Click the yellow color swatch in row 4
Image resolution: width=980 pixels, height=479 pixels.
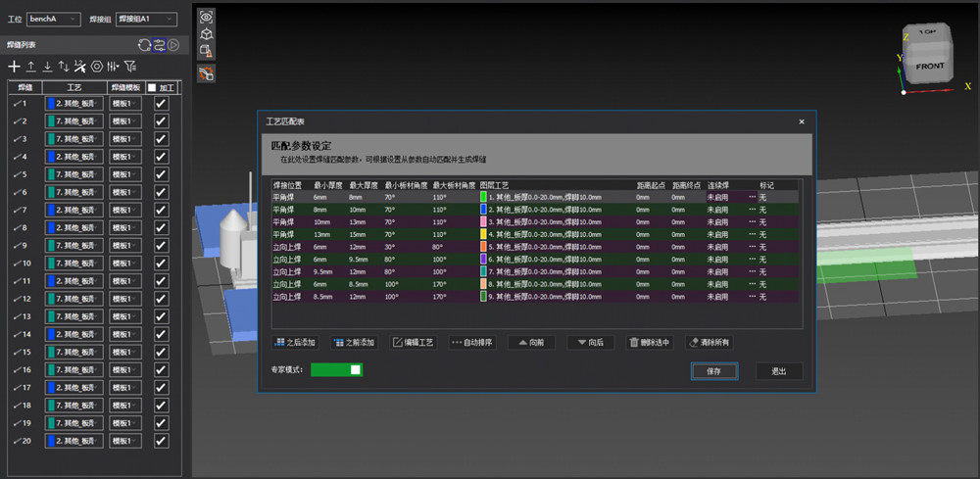(483, 234)
